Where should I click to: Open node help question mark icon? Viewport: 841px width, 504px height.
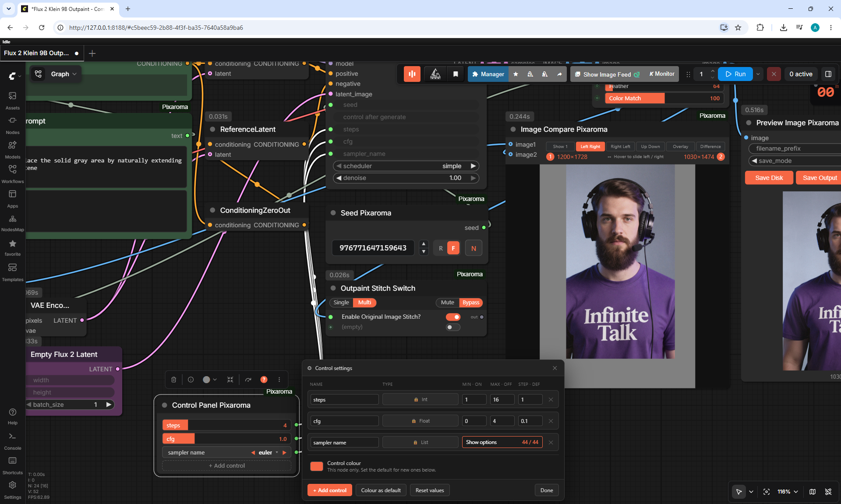tap(264, 380)
